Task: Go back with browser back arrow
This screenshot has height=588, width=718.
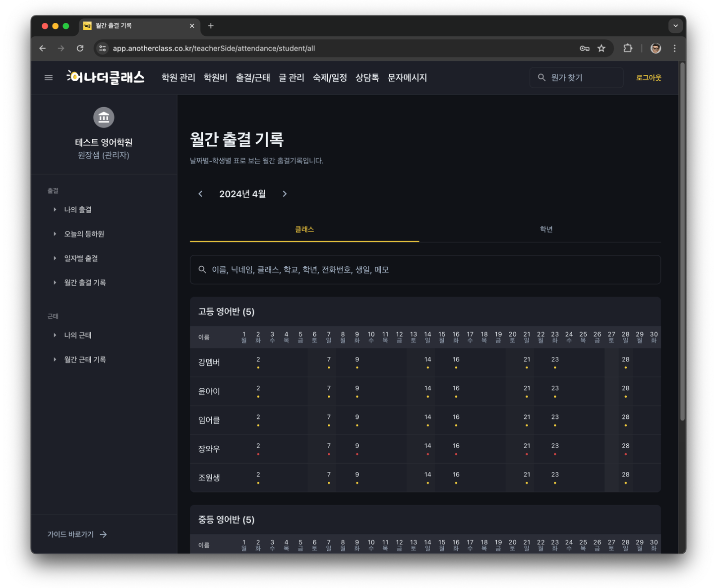Action: click(x=43, y=48)
